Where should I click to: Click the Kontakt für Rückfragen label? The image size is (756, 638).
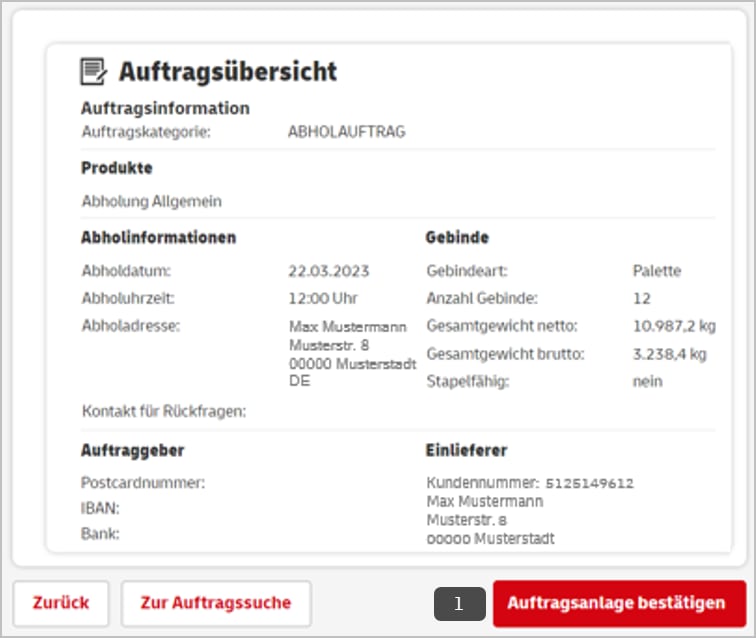(164, 411)
